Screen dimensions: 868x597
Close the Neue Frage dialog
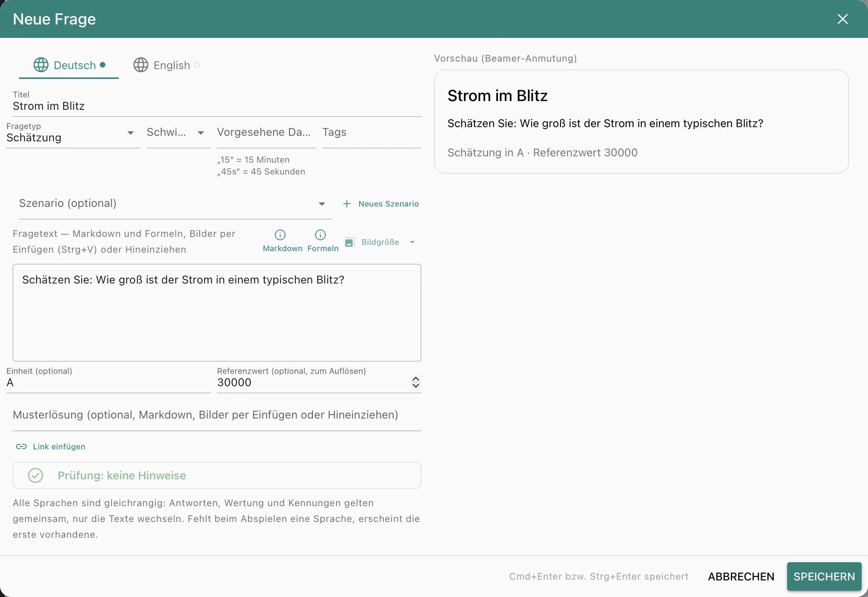click(x=843, y=19)
